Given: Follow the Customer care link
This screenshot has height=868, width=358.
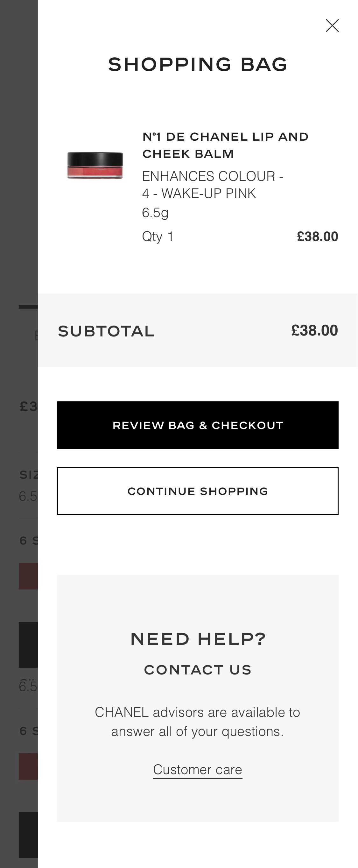Looking at the screenshot, I should 198,770.
